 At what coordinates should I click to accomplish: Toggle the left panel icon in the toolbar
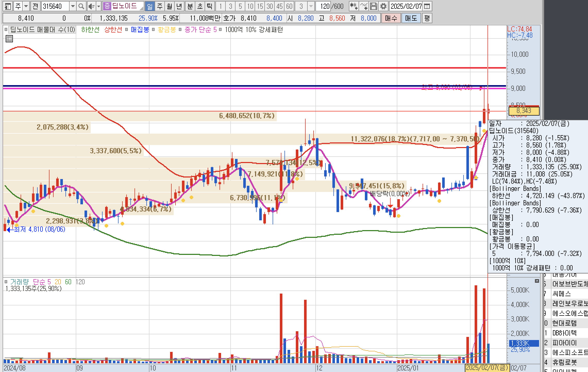[x=8, y=6]
